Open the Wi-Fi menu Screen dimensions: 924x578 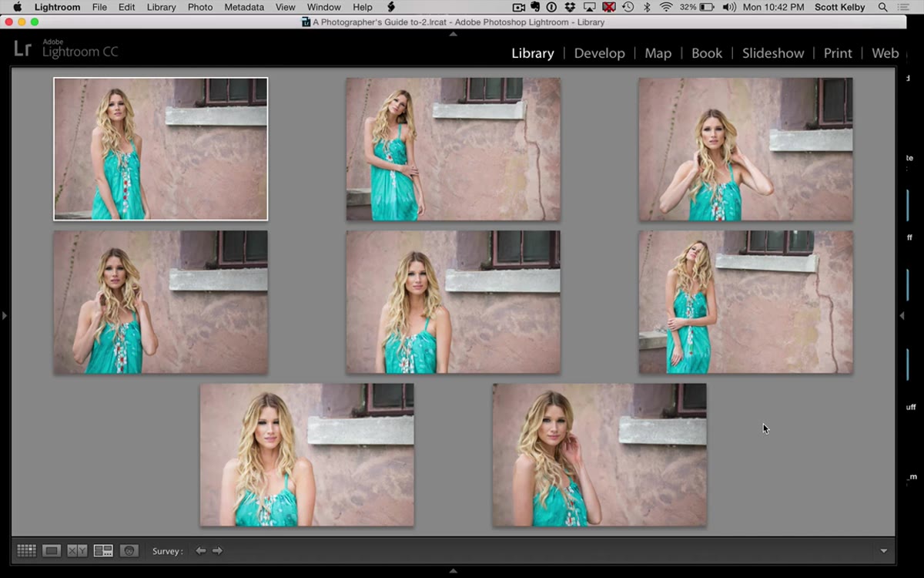click(x=666, y=7)
